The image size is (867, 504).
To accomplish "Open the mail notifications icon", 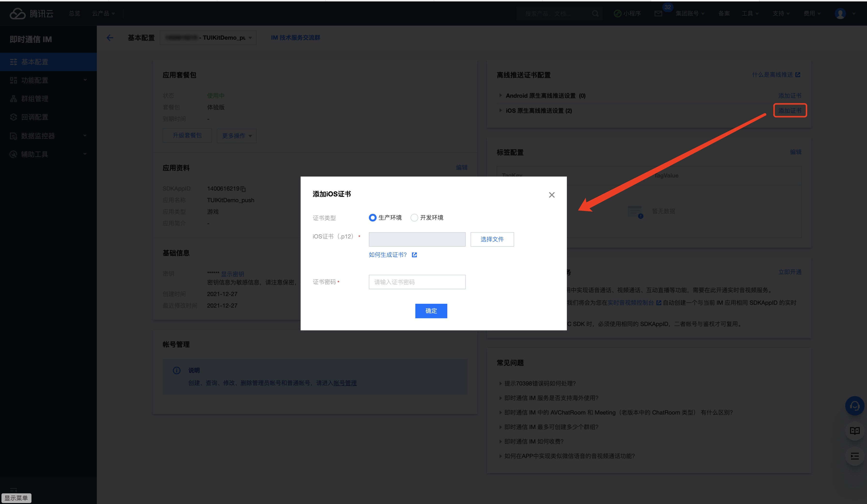I will [x=658, y=13].
